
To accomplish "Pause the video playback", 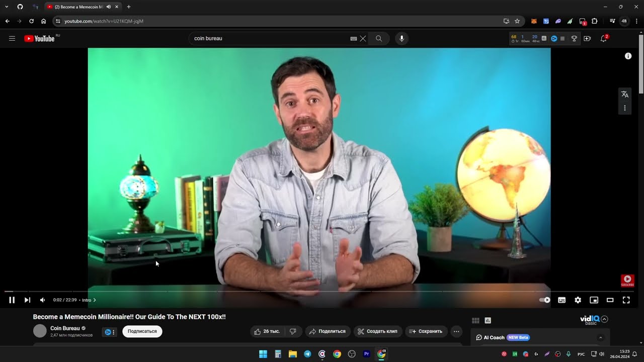I will coord(12,300).
